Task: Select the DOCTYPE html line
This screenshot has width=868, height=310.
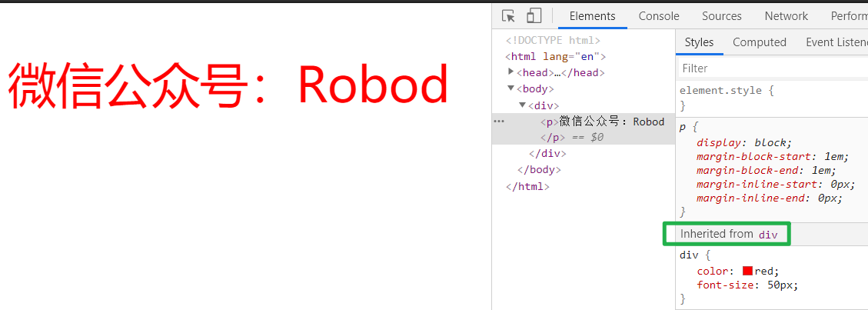Action: [553, 41]
